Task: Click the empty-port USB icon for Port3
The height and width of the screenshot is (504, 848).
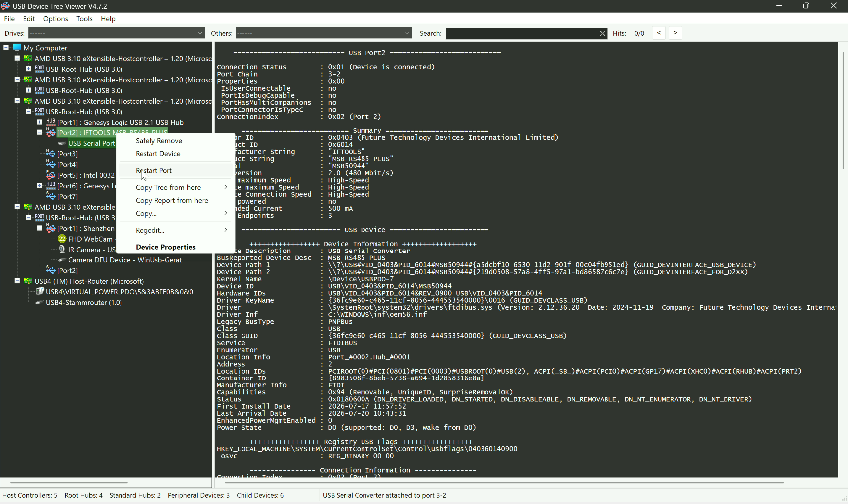Action: click(51, 154)
